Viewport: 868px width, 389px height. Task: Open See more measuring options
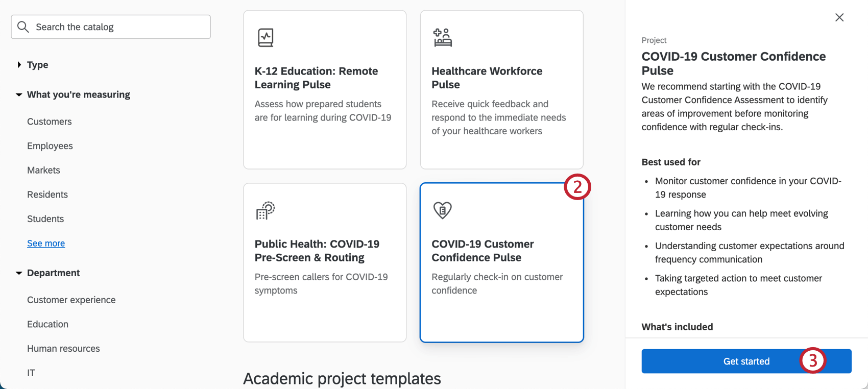(46, 243)
